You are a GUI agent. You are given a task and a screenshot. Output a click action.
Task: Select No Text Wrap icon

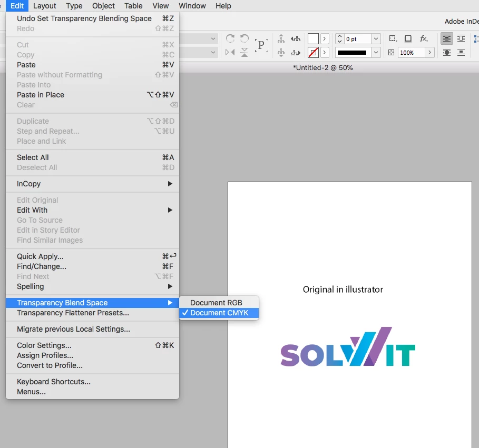pos(447,38)
